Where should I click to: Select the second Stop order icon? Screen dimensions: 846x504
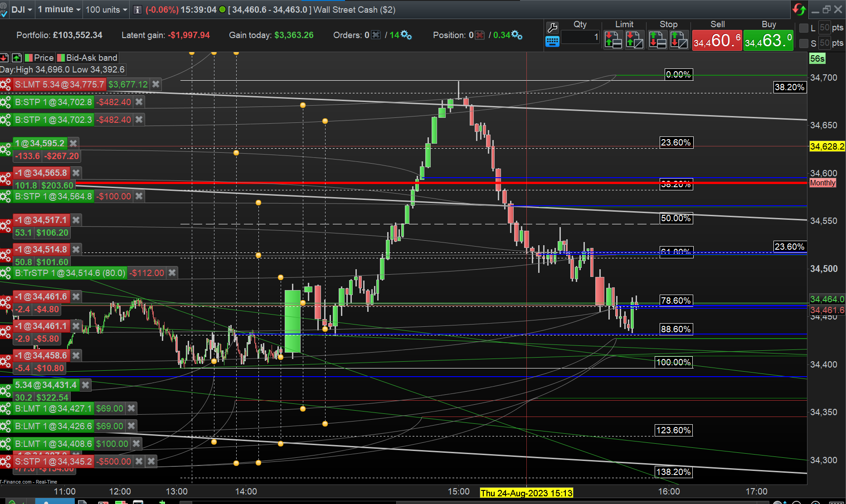click(679, 39)
